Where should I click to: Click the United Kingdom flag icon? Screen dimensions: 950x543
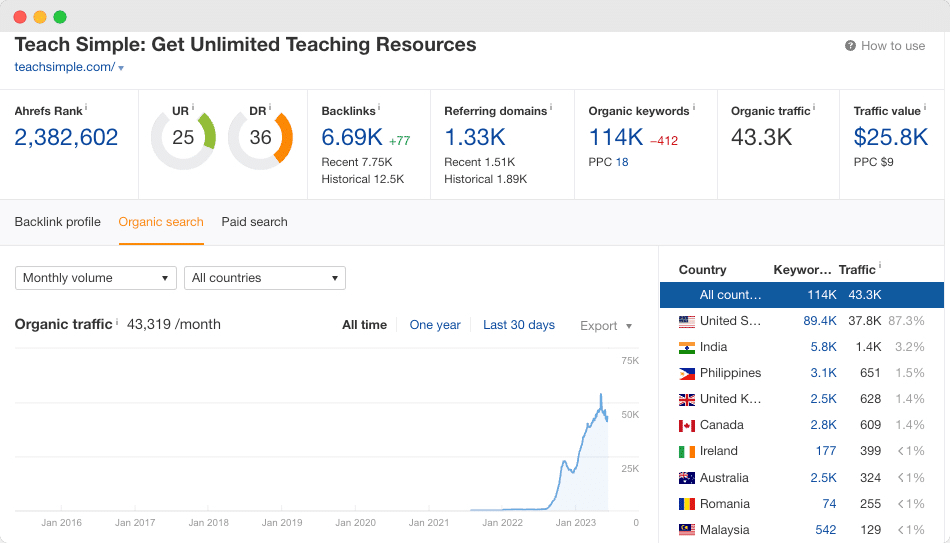686,399
